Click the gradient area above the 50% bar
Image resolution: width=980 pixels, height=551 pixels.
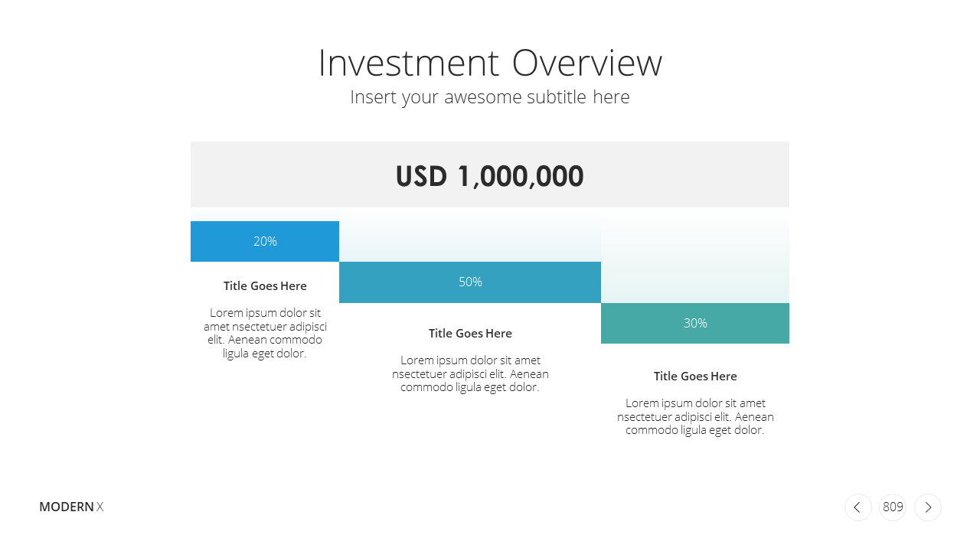(470, 240)
